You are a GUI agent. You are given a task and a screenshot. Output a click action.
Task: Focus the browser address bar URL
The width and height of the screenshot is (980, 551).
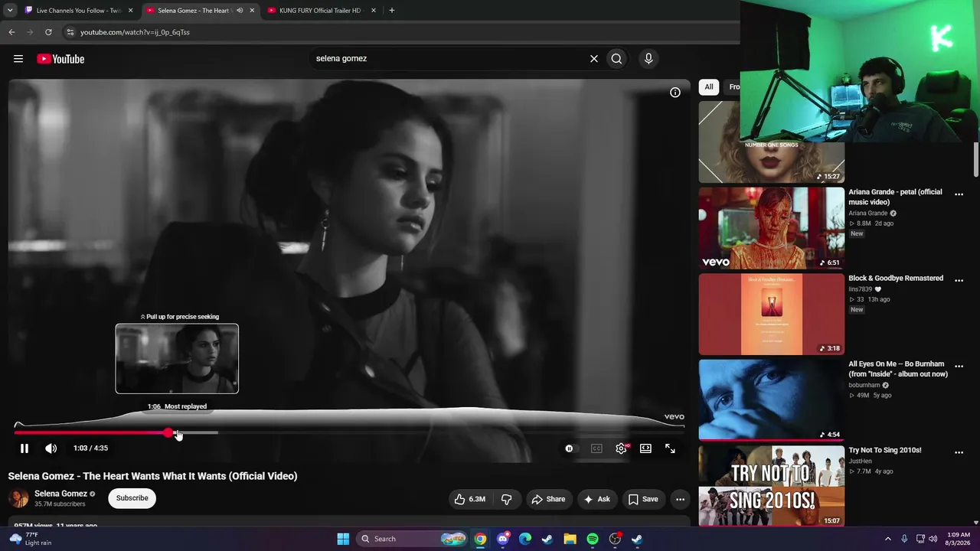click(x=135, y=32)
